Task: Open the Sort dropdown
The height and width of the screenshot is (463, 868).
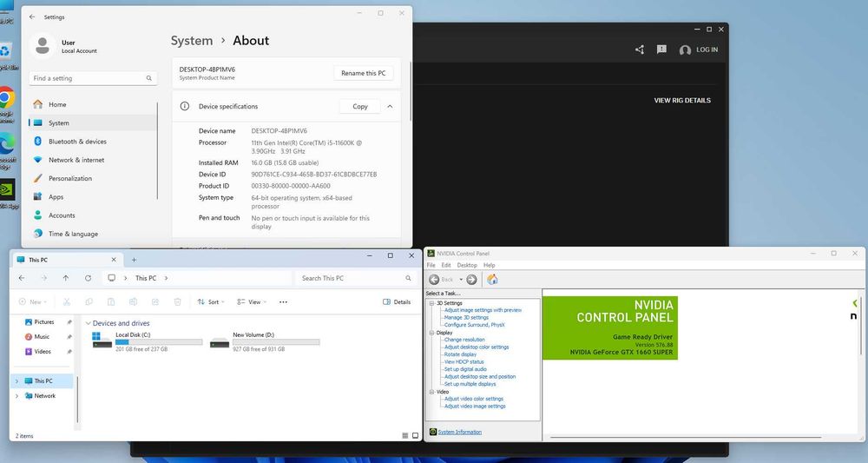Action: (211, 301)
